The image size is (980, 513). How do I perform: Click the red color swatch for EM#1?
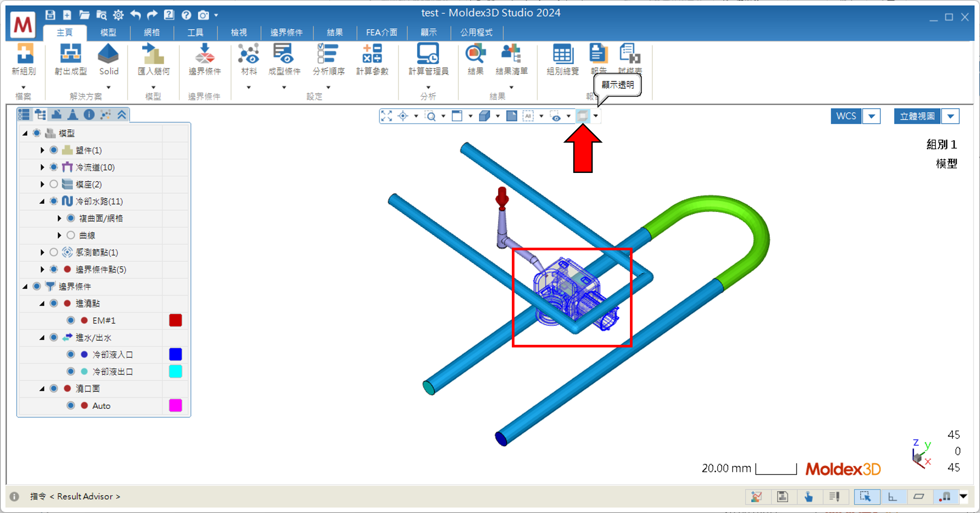point(175,320)
